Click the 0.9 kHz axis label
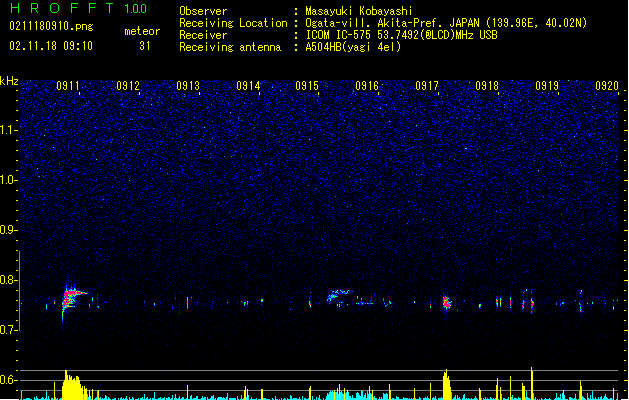Image resolution: width=629 pixels, height=400 pixels. (x=8, y=230)
